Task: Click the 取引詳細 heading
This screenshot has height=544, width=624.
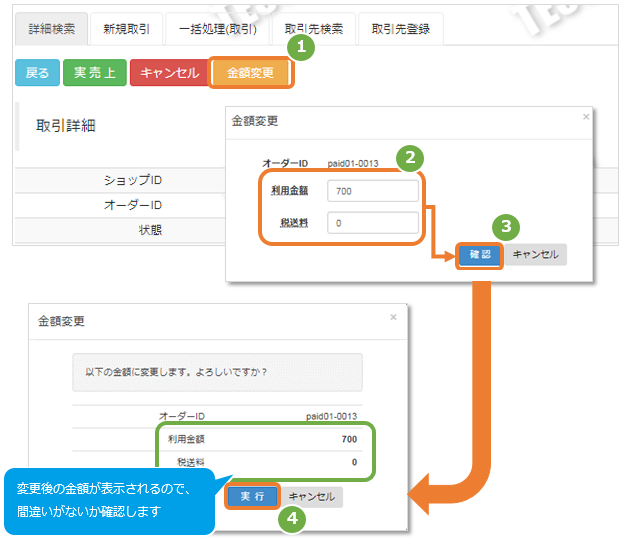Action: click(66, 126)
